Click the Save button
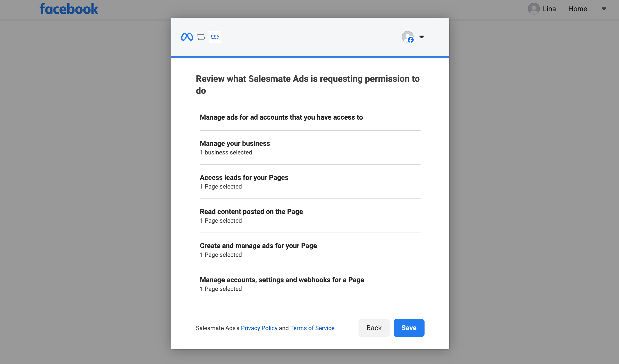Image resolution: width=619 pixels, height=364 pixels. (x=409, y=328)
